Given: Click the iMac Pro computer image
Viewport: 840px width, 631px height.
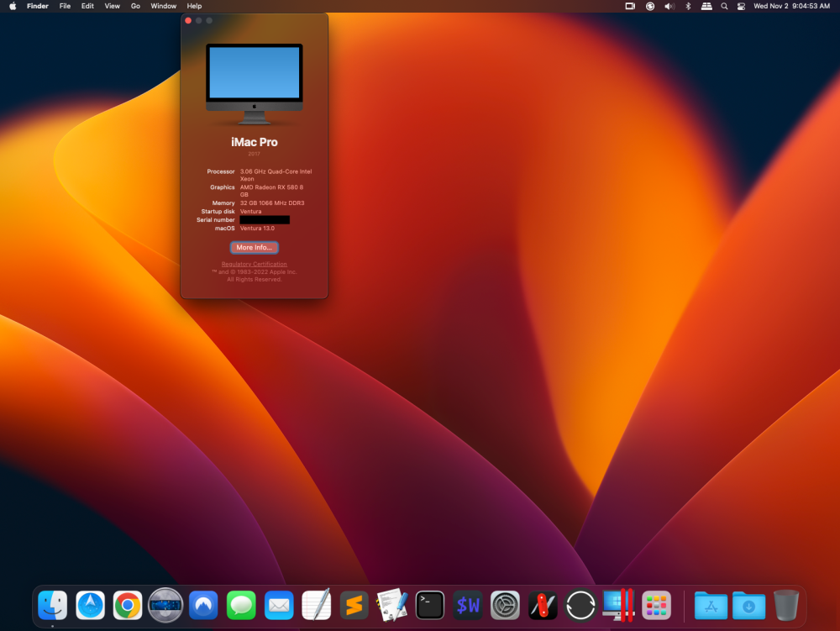Looking at the screenshot, I should point(255,84).
